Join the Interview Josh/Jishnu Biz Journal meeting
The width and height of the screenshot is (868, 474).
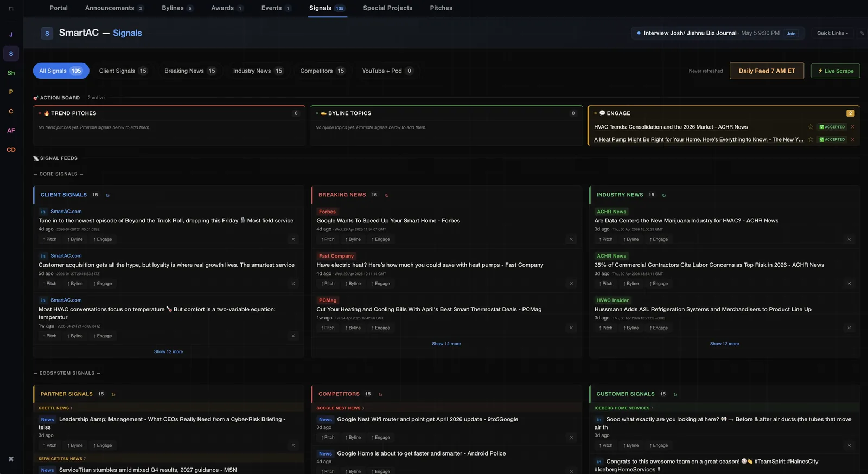point(791,34)
